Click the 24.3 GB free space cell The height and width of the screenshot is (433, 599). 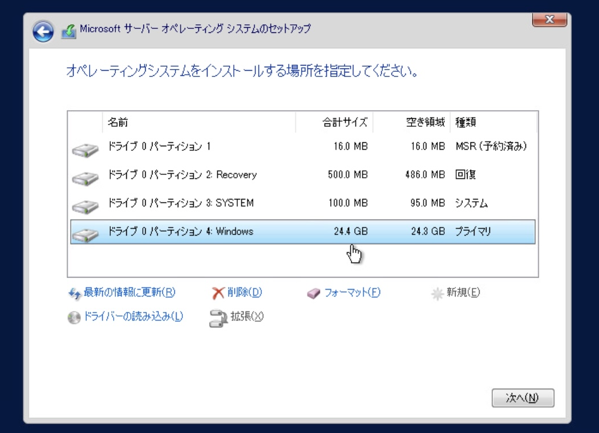click(428, 231)
